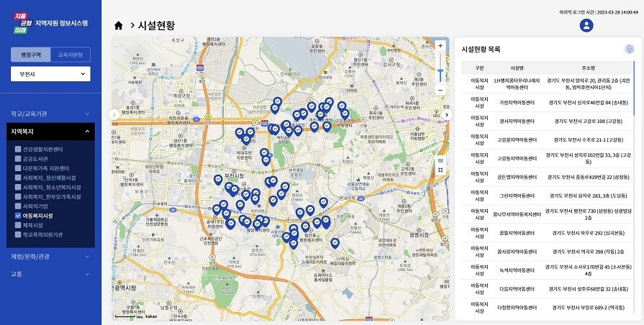Click the home icon next to 시설현황
644x325 pixels.
click(x=119, y=25)
